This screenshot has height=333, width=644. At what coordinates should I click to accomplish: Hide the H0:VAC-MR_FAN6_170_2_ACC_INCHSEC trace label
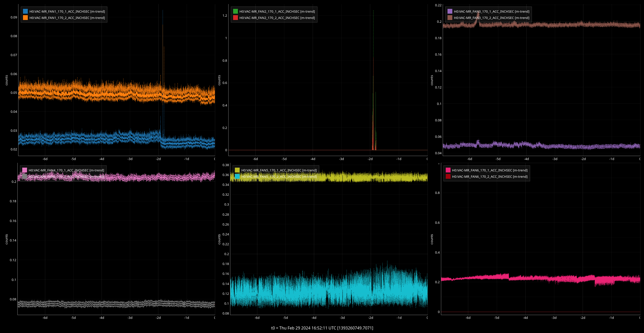[489, 176]
